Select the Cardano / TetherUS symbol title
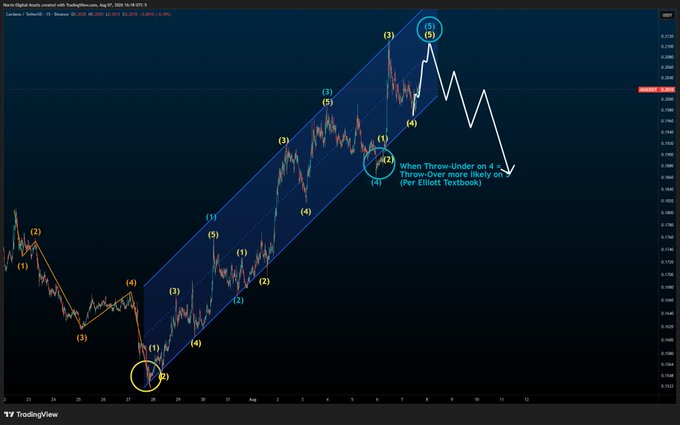The image size is (680, 425). coord(24,14)
